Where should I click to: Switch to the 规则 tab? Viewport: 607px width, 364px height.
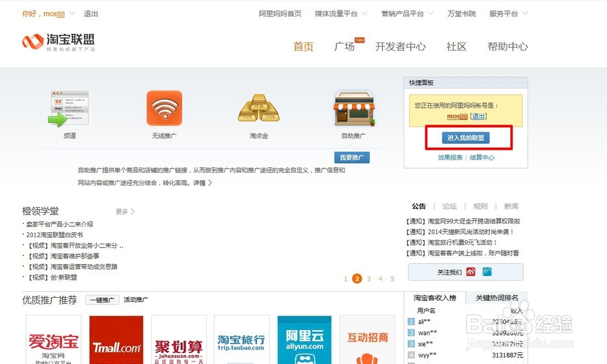pyautogui.click(x=480, y=206)
